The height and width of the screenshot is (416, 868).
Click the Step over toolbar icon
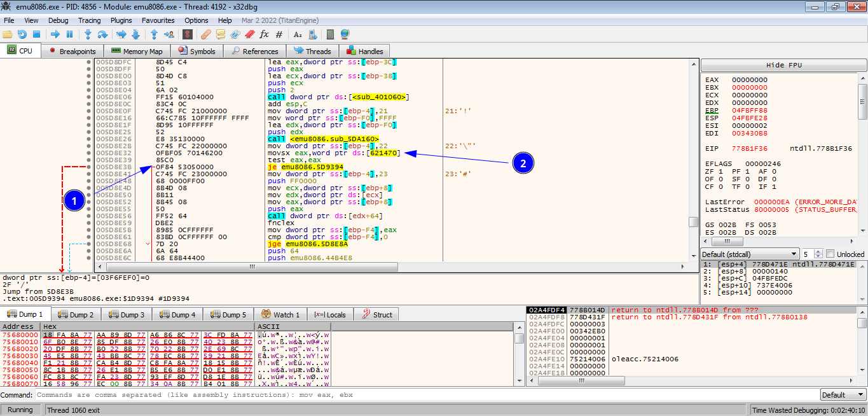pyautogui.click(x=102, y=34)
